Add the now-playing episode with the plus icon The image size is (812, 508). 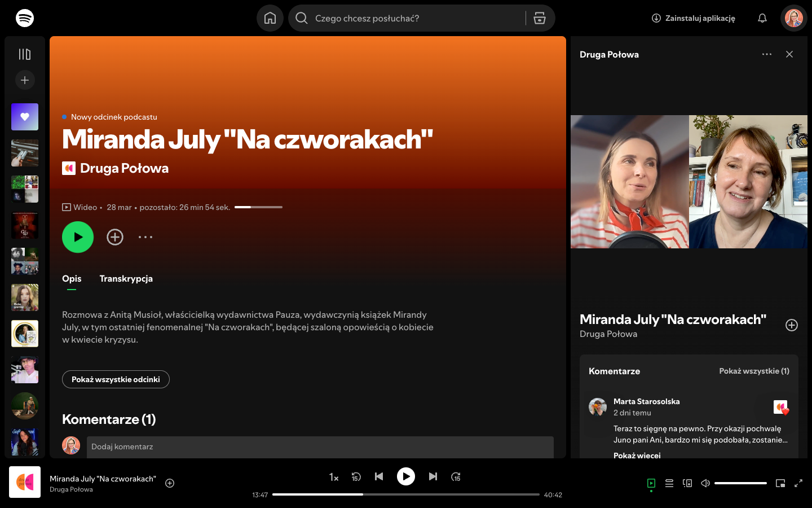tap(170, 483)
